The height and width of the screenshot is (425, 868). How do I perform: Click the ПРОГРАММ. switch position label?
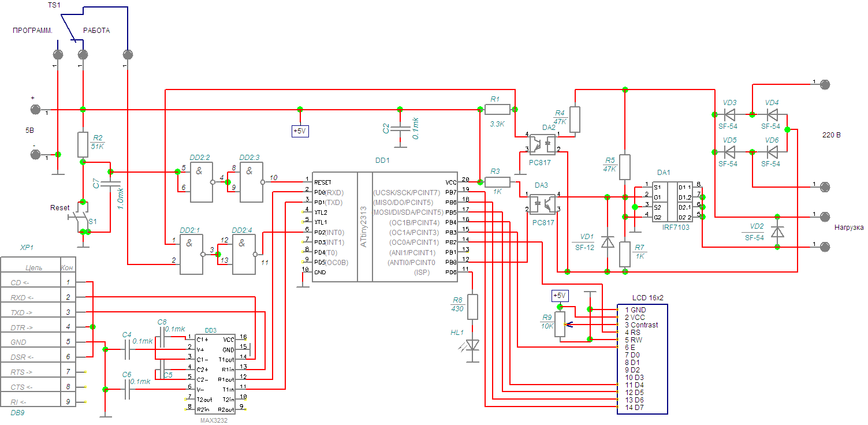32,31
